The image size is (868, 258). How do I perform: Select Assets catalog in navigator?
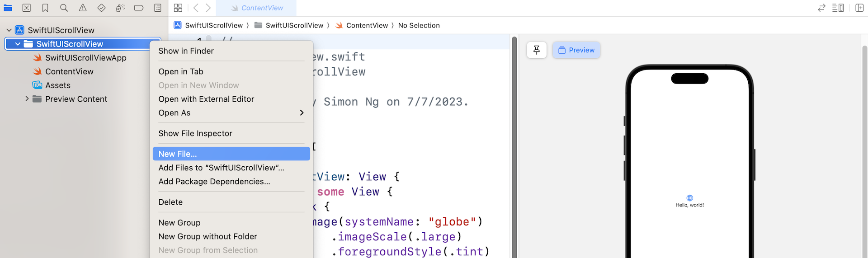click(x=52, y=85)
